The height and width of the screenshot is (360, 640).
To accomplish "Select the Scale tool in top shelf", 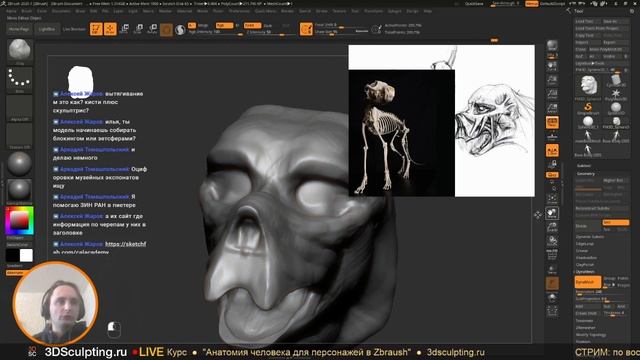I will coord(138,29).
